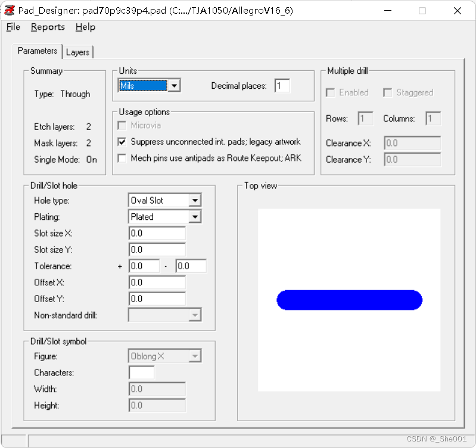Focus the Offset X field

tap(157, 282)
